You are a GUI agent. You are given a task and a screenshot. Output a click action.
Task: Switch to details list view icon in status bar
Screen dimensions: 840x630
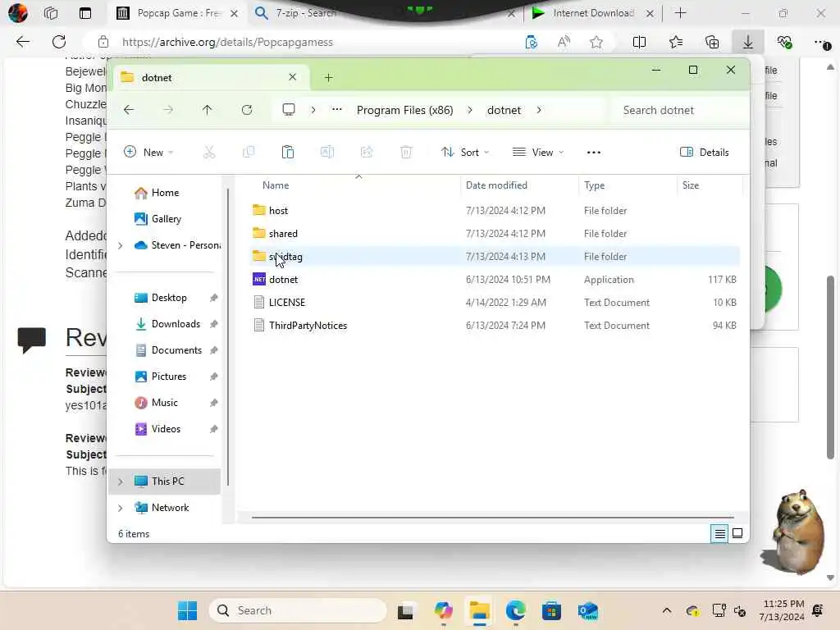point(719,533)
